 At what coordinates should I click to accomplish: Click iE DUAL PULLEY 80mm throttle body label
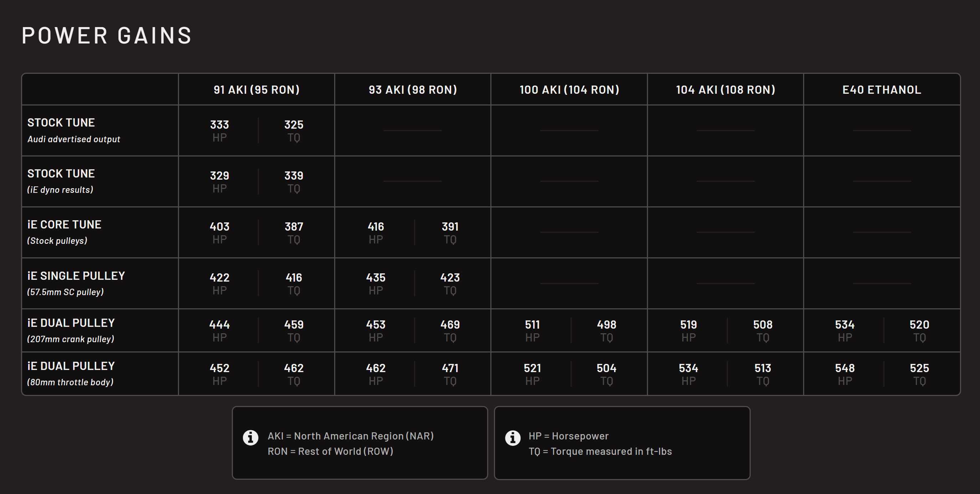[71, 374]
